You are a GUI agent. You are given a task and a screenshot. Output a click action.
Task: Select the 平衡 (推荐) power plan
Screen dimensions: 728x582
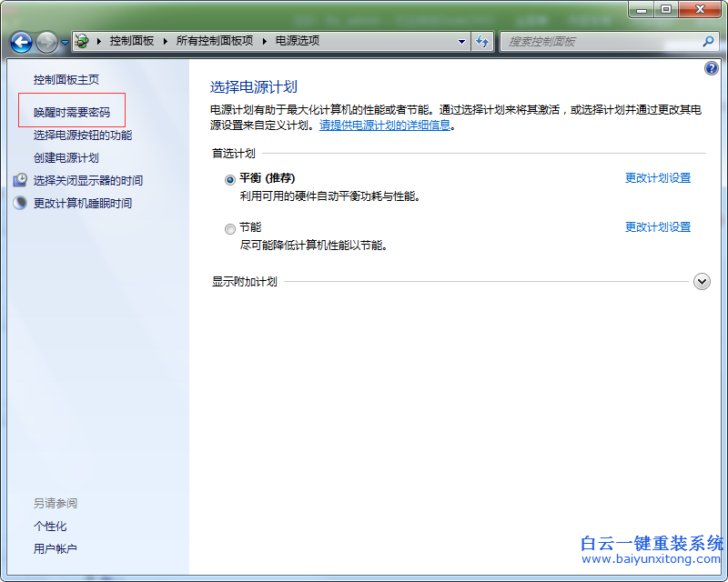[x=230, y=178]
